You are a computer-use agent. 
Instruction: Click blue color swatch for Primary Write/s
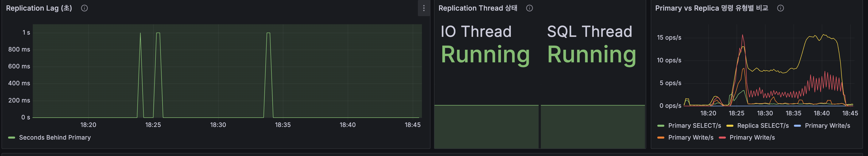797,126
